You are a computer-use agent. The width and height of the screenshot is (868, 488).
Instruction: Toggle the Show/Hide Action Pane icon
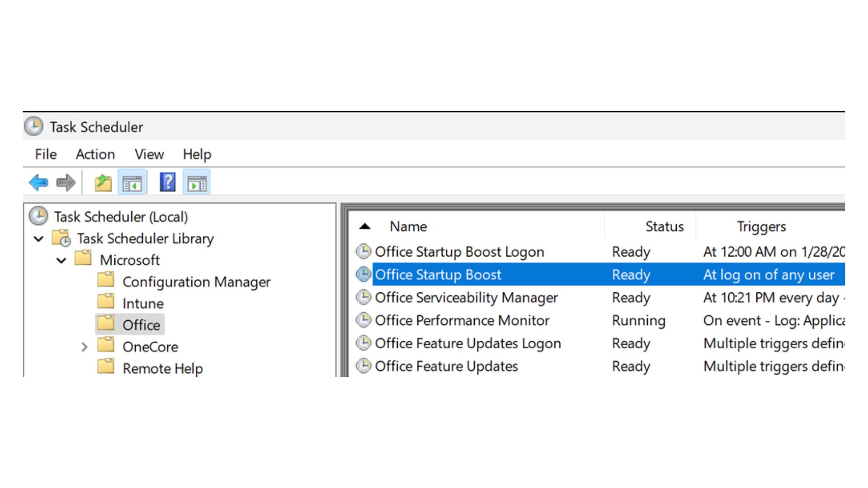pos(197,183)
